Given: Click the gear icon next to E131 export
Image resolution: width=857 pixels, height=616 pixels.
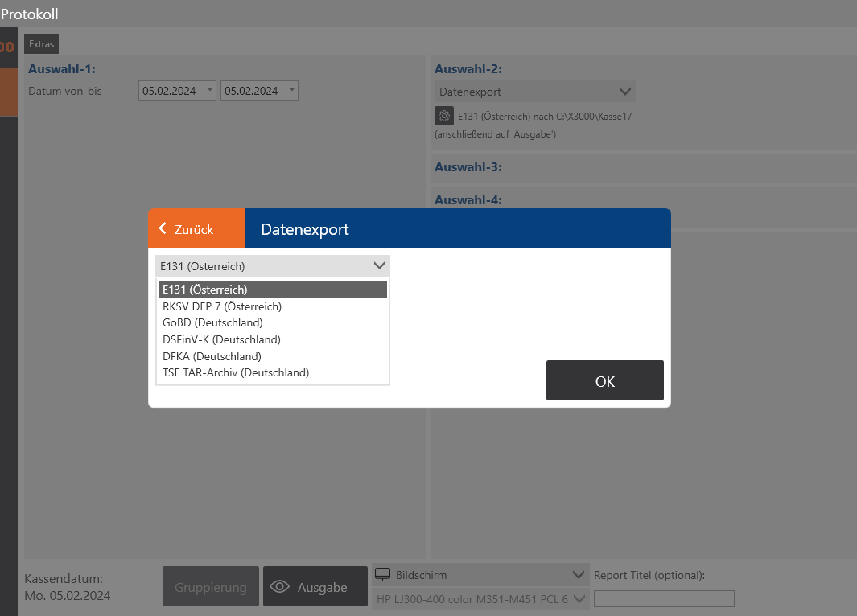Looking at the screenshot, I should (x=443, y=116).
